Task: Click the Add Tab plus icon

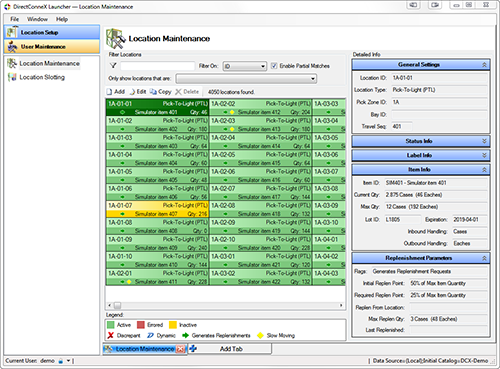Action: coord(193,349)
